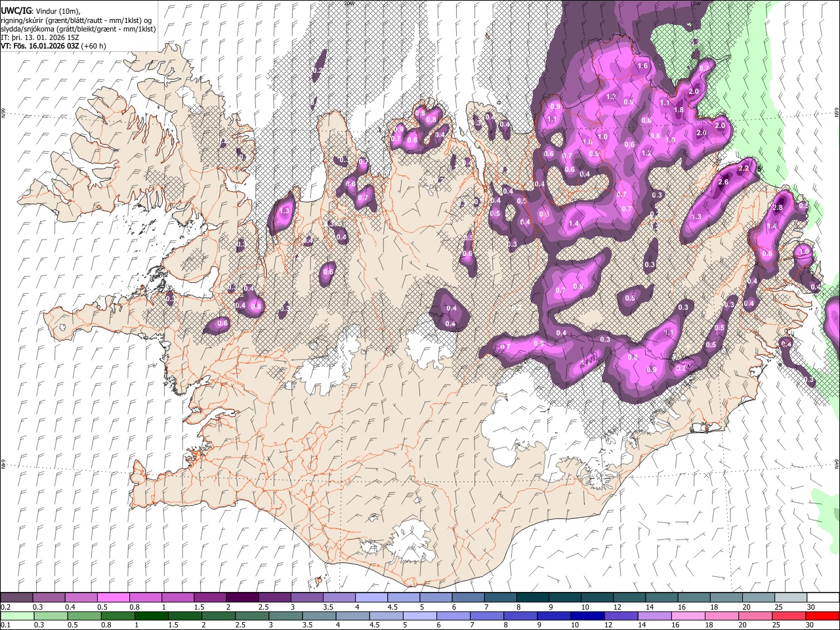The width and height of the screenshot is (840, 630).
Task: Select the grey-purple 0.2–0.3 snow scale swatch
Action: point(16,597)
